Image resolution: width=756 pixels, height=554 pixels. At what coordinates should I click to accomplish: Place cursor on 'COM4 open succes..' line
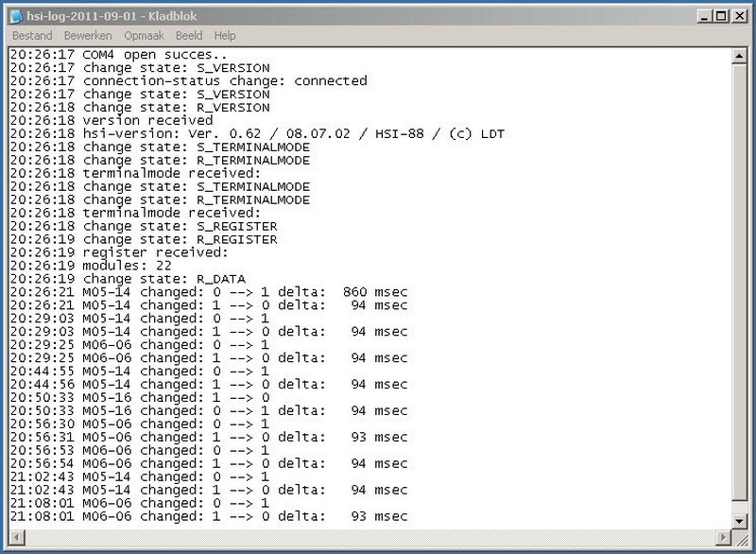tap(142, 55)
